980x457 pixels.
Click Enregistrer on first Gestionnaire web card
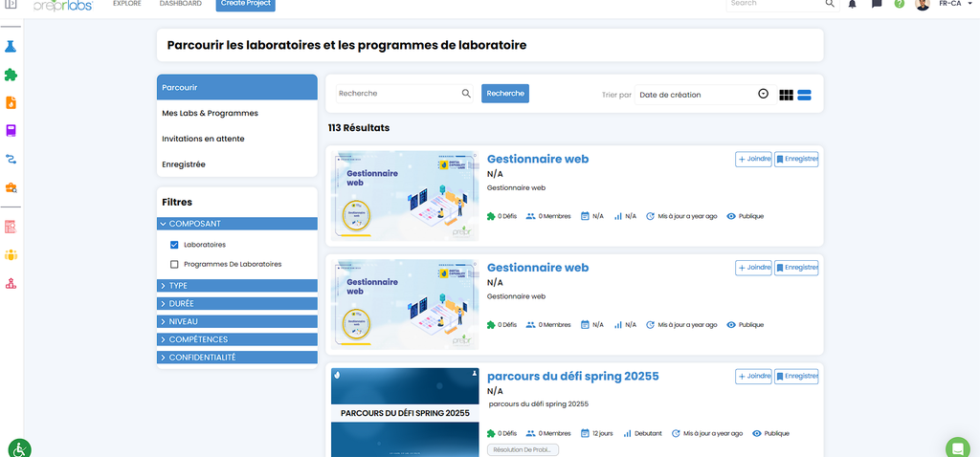[x=796, y=160]
